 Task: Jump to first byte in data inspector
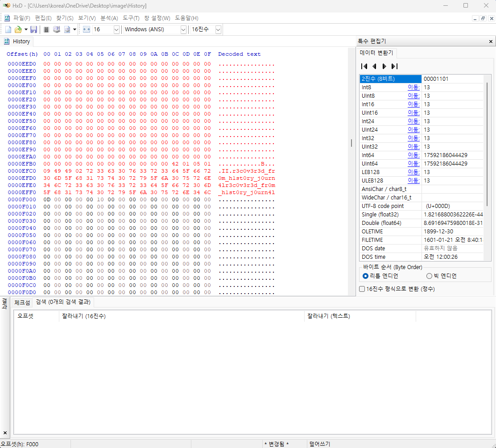coord(364,66)
